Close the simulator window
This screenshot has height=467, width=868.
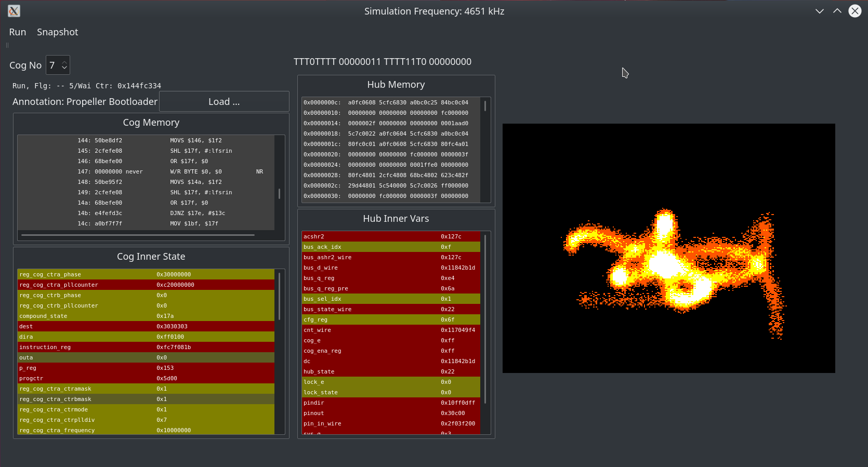tap(855, 11)
